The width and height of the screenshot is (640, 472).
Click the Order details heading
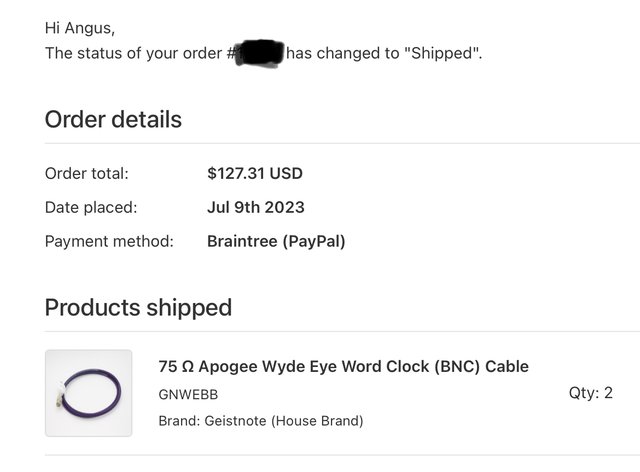(x=113, y=120)
